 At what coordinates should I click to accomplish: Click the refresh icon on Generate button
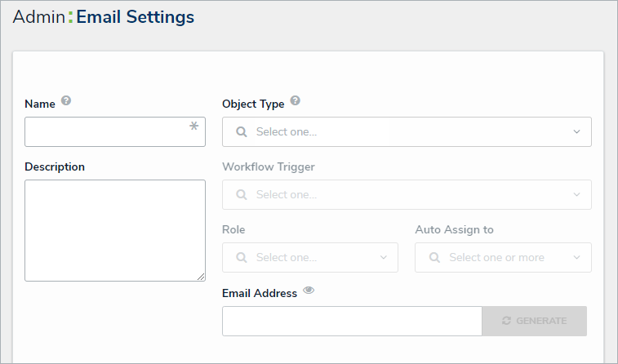506,321
